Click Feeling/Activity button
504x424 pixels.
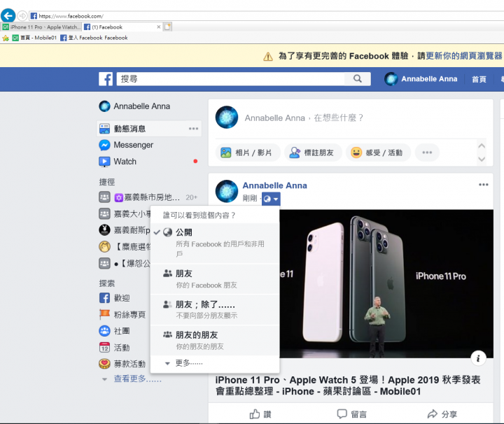pos(378,153)
